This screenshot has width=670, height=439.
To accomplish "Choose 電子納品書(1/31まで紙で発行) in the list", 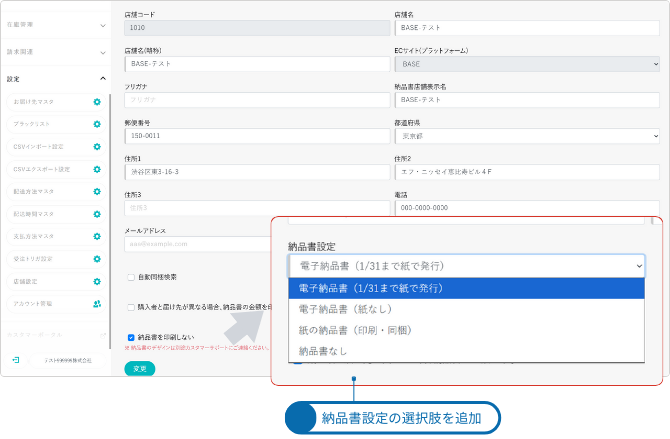I will pyautogui.click(x=466, y=289).
